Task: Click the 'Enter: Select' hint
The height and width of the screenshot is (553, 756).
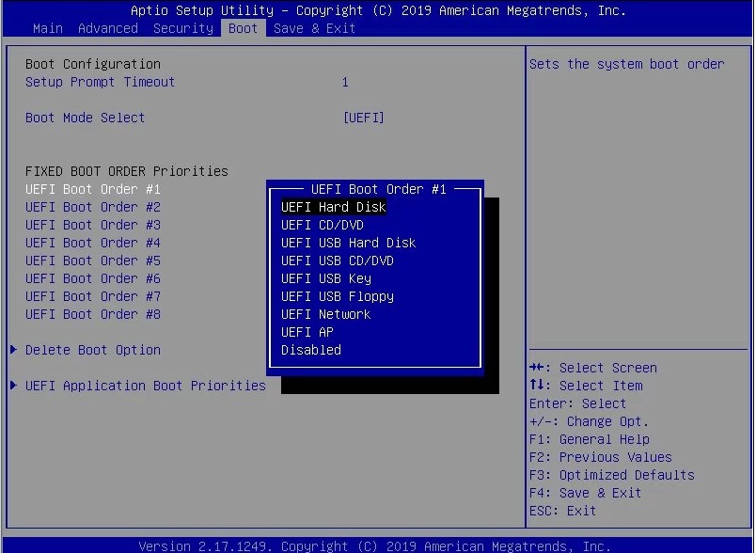Action: click(x=577, y=403)
